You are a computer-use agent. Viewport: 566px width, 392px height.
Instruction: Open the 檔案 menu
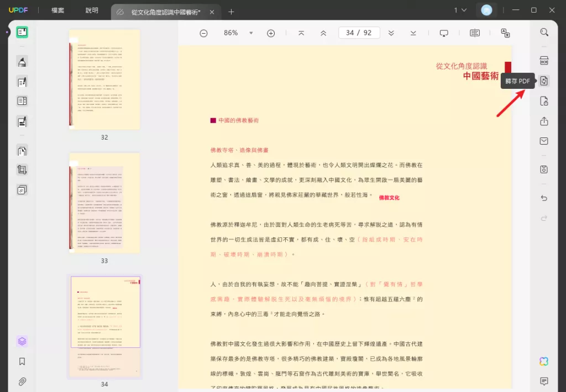pos(57,10)
